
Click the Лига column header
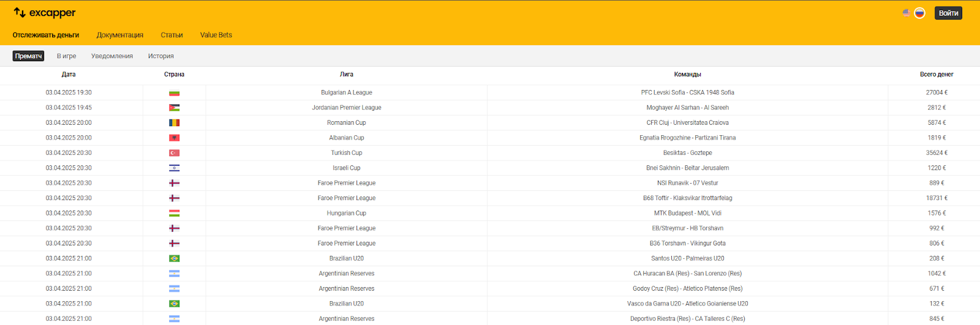pyautogui.click(x=347, y=74)
